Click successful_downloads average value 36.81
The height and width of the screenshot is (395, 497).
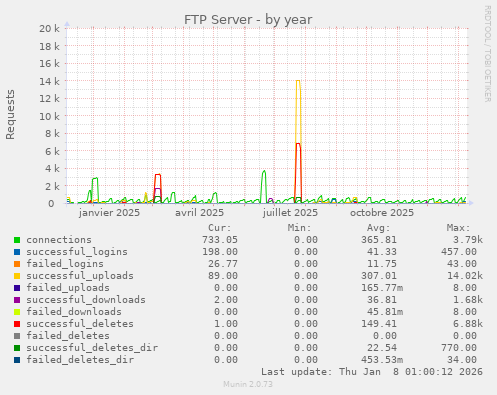(382, 300)
